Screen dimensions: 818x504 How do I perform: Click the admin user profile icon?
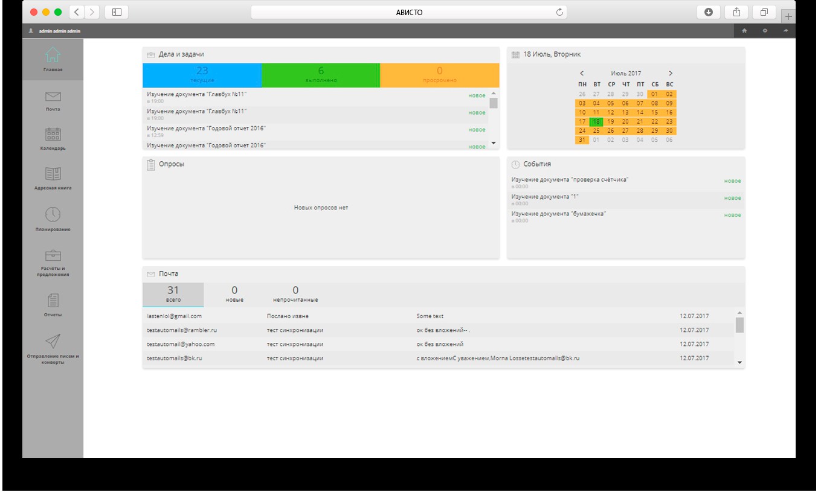click(31, 31)
